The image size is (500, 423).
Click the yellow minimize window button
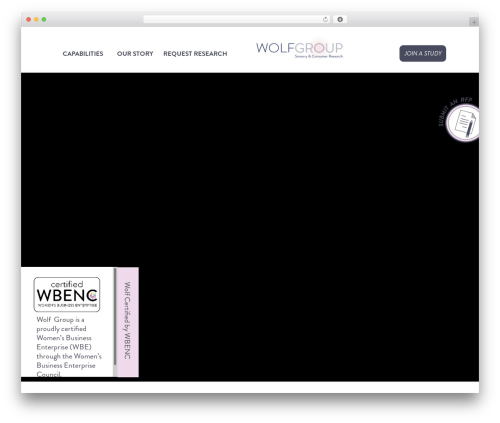point(36,19)
